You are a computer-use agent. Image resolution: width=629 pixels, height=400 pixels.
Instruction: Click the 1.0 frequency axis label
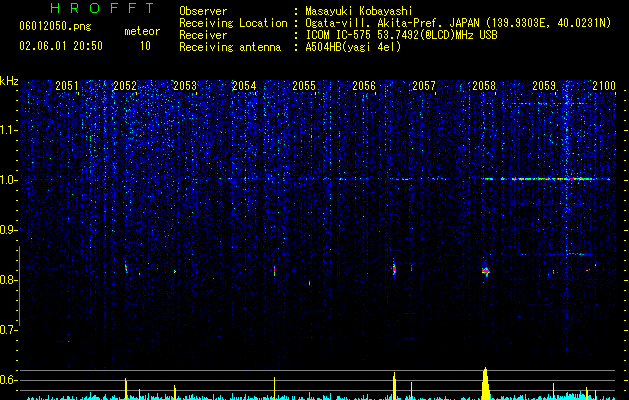(x=8, y=180)
